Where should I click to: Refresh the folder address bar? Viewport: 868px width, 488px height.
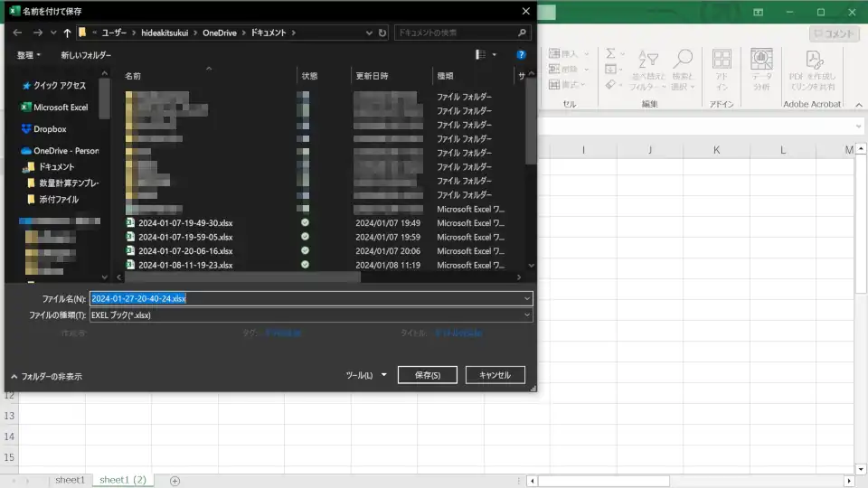pyautogui.click(x=382, y=33)
